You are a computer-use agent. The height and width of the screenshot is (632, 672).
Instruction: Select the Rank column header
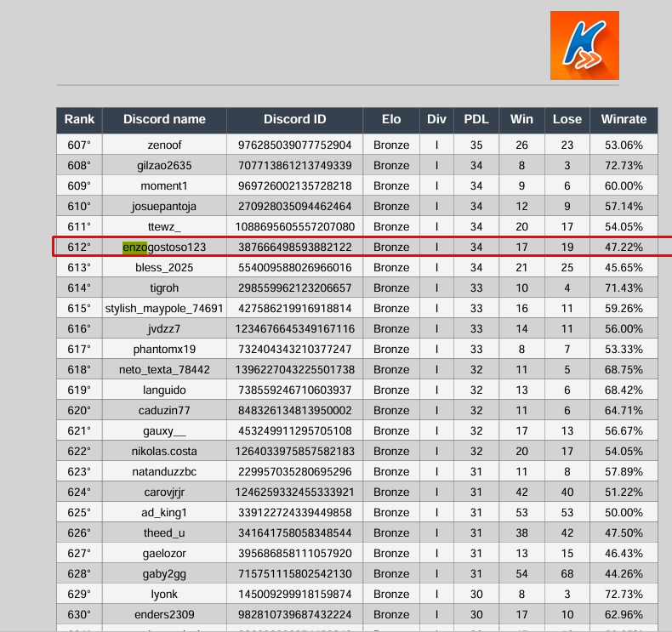[79, 119]
